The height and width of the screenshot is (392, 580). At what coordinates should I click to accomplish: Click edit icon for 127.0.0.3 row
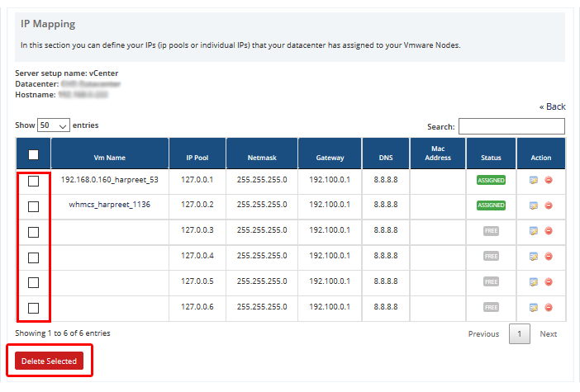click(534, 231)
